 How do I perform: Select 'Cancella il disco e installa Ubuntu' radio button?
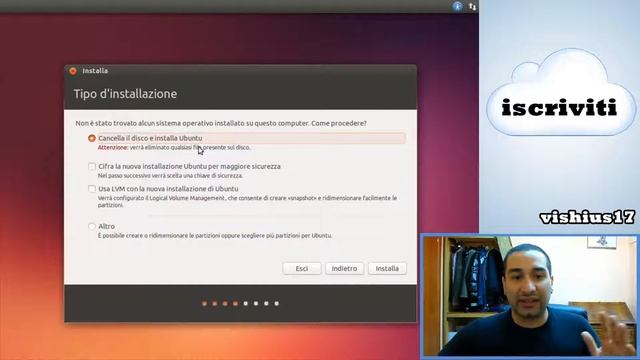pyautogui.click(x=92, y=138)
